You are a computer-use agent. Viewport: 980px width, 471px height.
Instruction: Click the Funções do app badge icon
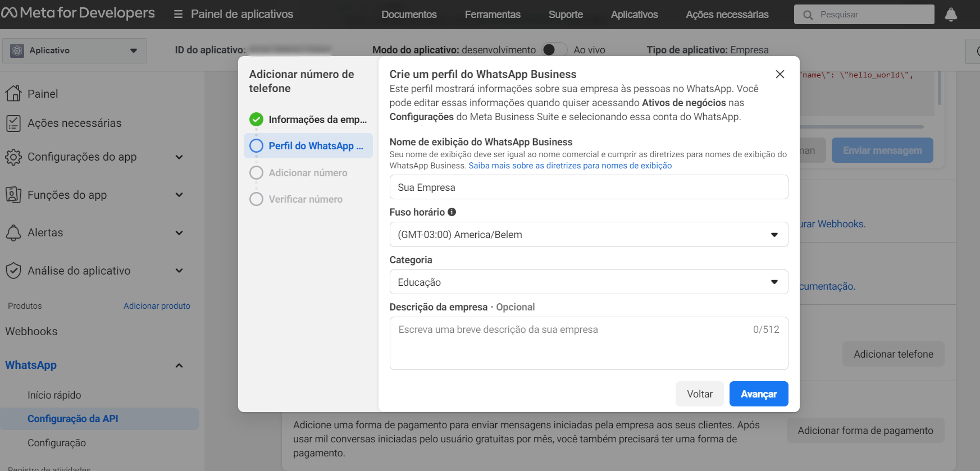tap(13, 195)
